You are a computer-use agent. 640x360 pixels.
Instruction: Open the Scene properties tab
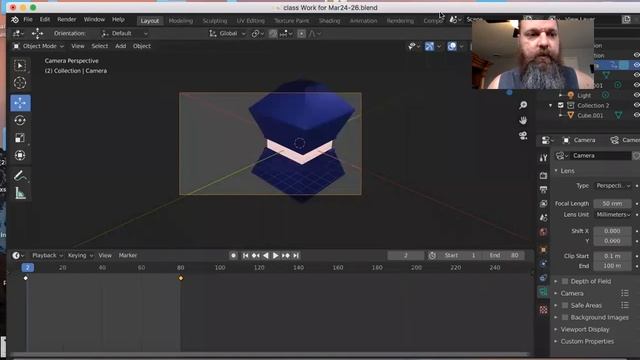(543, 218)
